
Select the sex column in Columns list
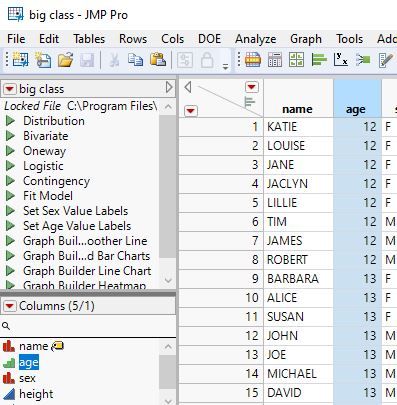[x=27, y=378]
